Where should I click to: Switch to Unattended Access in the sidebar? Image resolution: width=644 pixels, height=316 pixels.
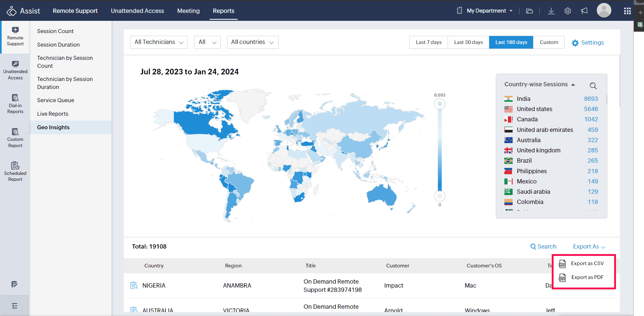pyautogui.click(x=15, y=69)
